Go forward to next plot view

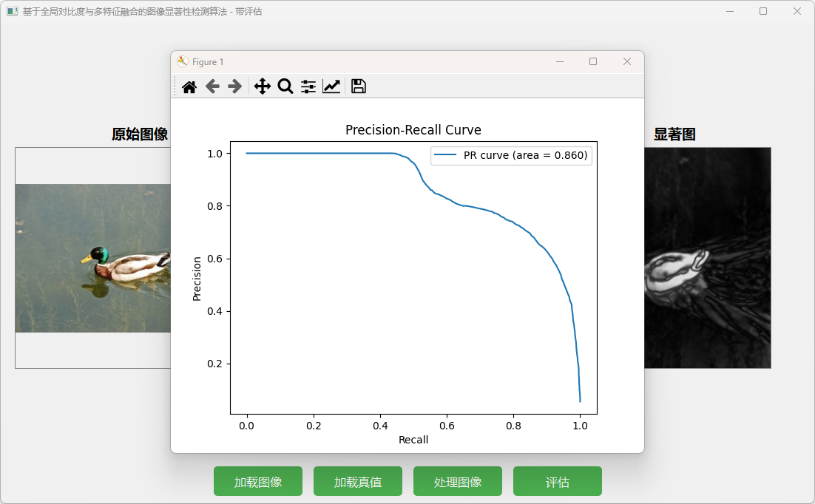[235, 86]
